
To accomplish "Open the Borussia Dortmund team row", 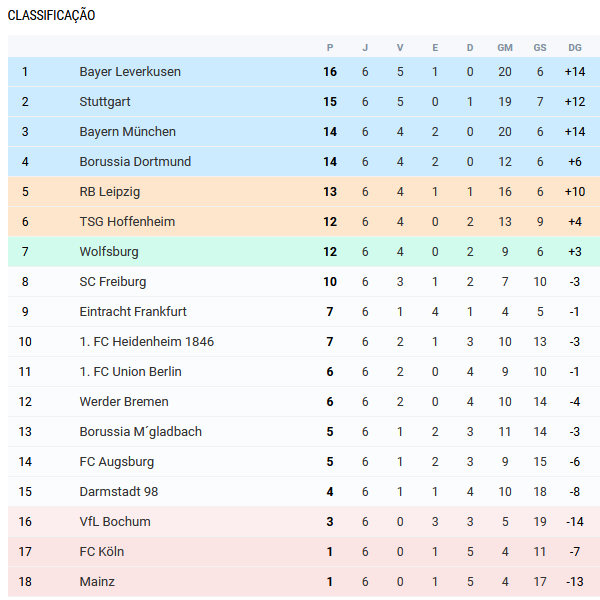I will pos(135,162).
